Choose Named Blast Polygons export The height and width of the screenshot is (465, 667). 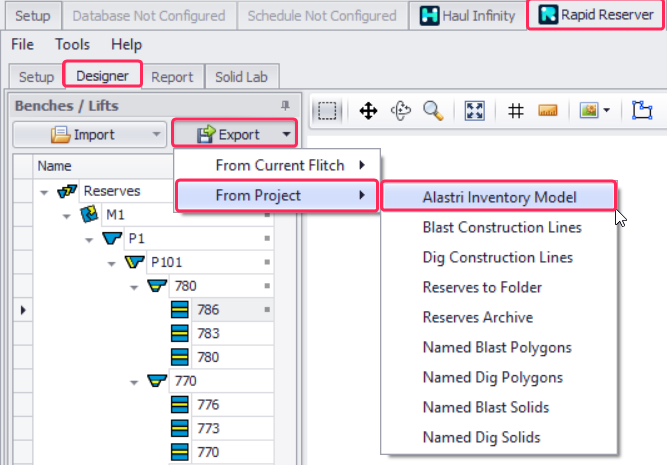tap(499, 347)
